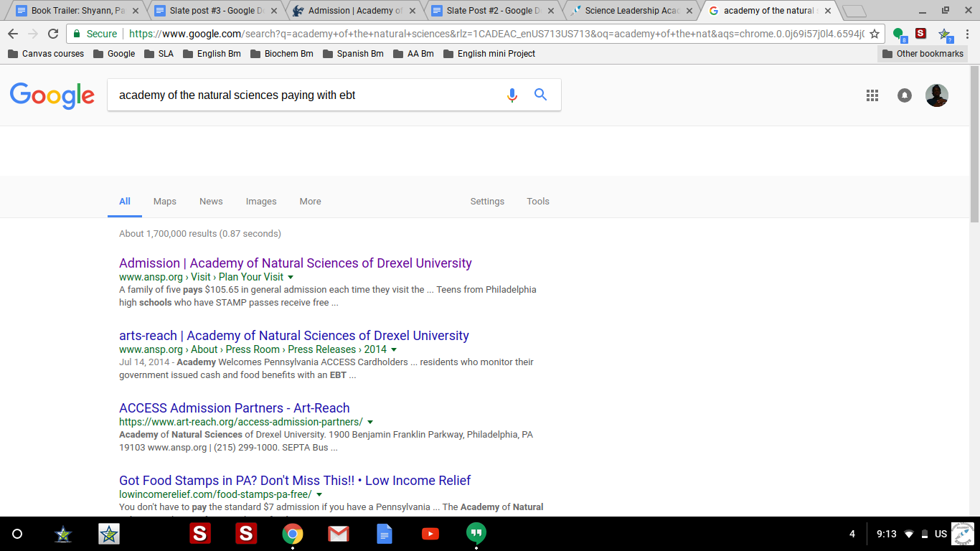Open Google Docs from the shelf

tap(385, 534)
